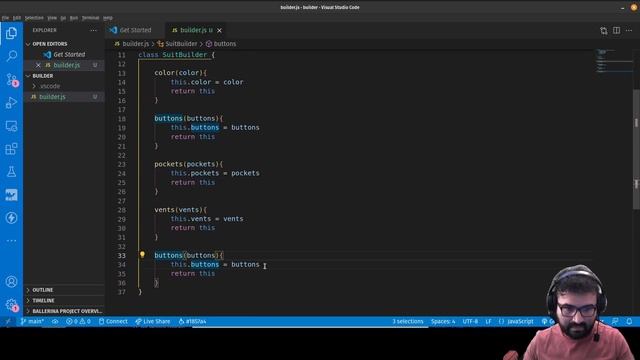The image size is (640, 360).
Task: Click buttons breadcrumb
Action: 221,44
